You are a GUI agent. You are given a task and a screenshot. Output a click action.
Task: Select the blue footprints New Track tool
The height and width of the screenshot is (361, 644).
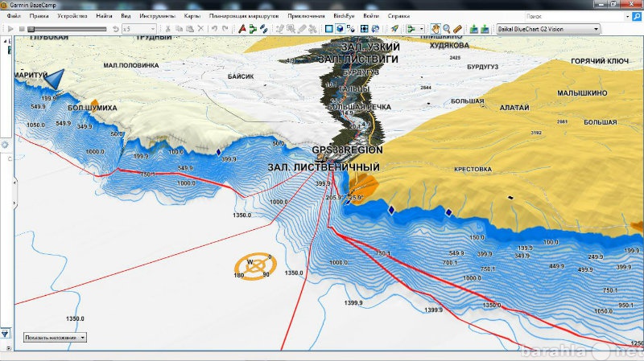pos(264,29)
